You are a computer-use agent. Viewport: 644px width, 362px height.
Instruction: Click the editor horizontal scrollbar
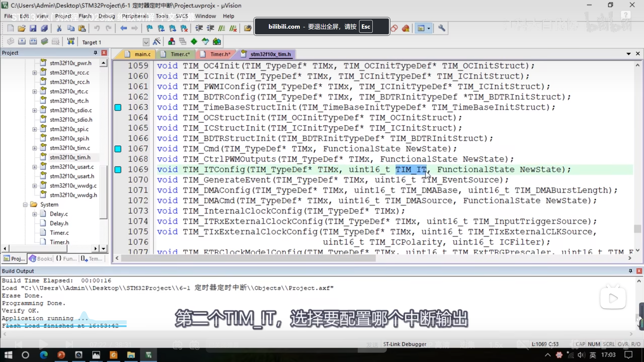(248, 258)
